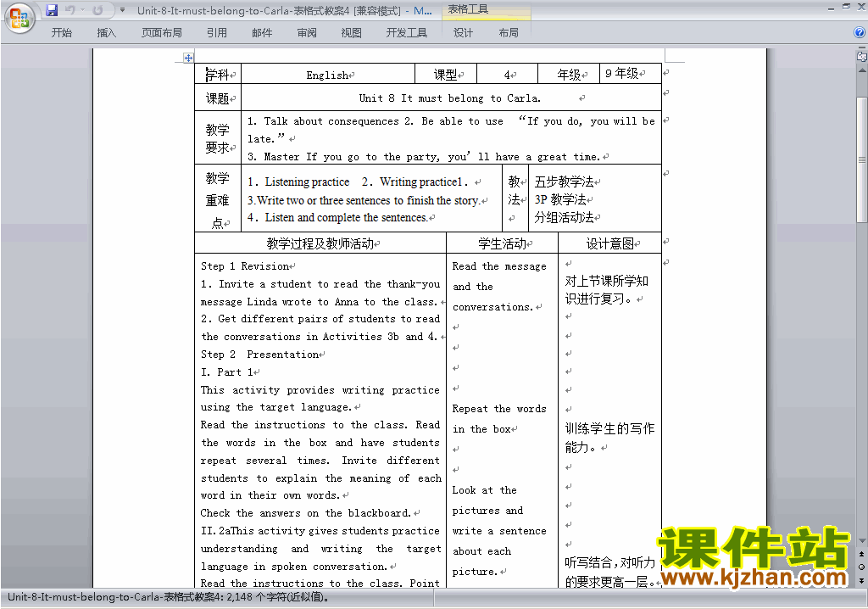Screen dimensions: 868x609
Task: Click 'Unit 8 It must belong to Carla.' text
Action: tap(449, 98)
